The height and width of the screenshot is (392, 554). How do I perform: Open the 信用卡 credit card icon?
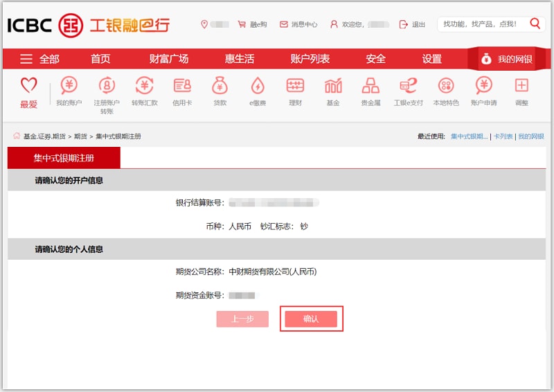click(x=182, y=86)
